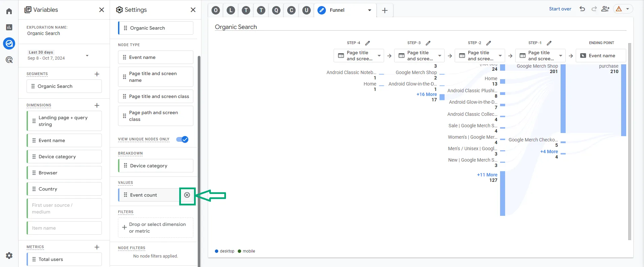
Task: Select Device category breakdown chip
Action: coord(156,166)
